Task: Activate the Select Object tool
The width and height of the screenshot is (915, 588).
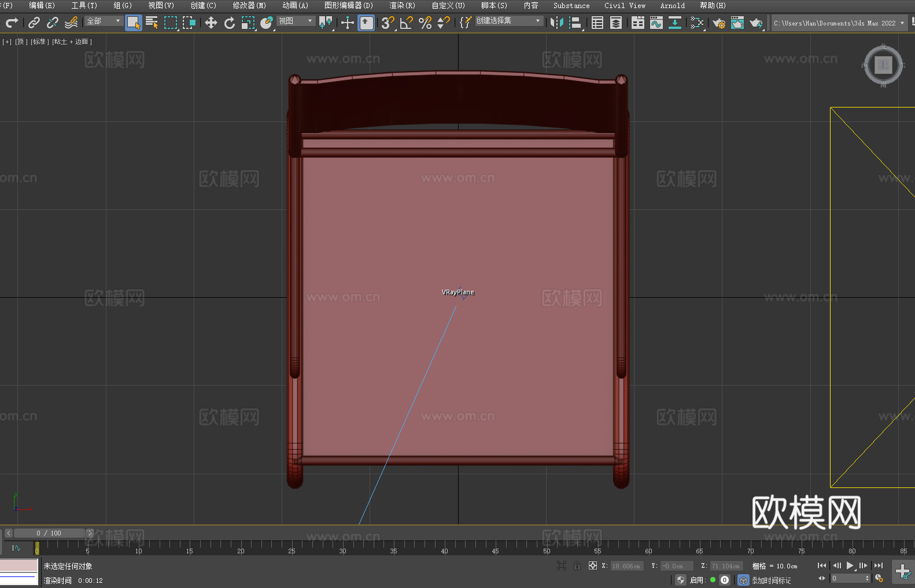Action: pos(134,23)
